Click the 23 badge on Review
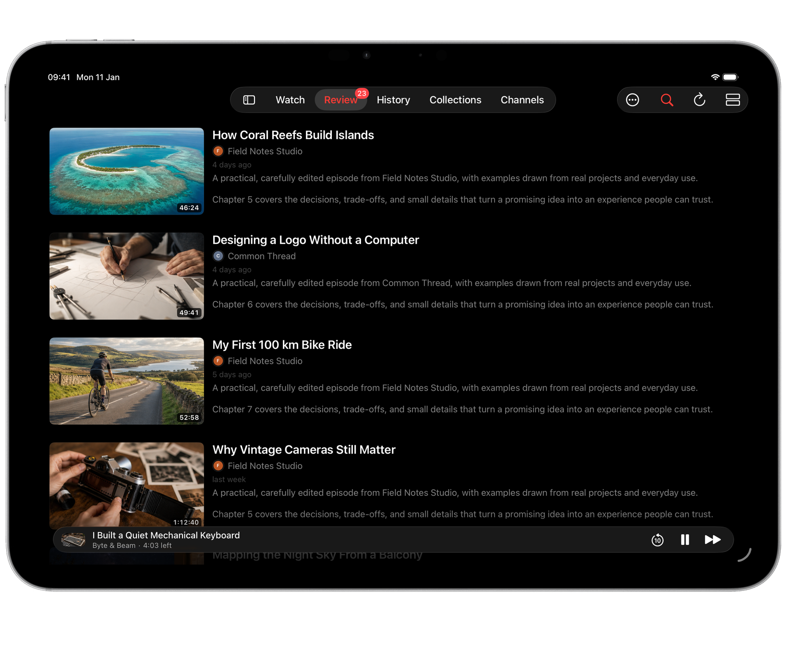This screenshot has width=787, height=672. click(362, 93)
